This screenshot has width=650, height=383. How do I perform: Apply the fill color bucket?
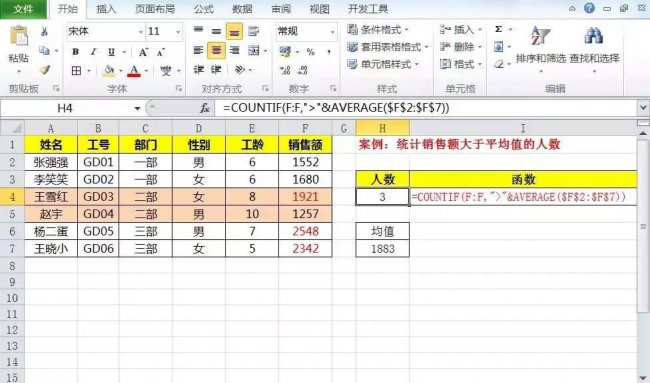coord(109,71)
